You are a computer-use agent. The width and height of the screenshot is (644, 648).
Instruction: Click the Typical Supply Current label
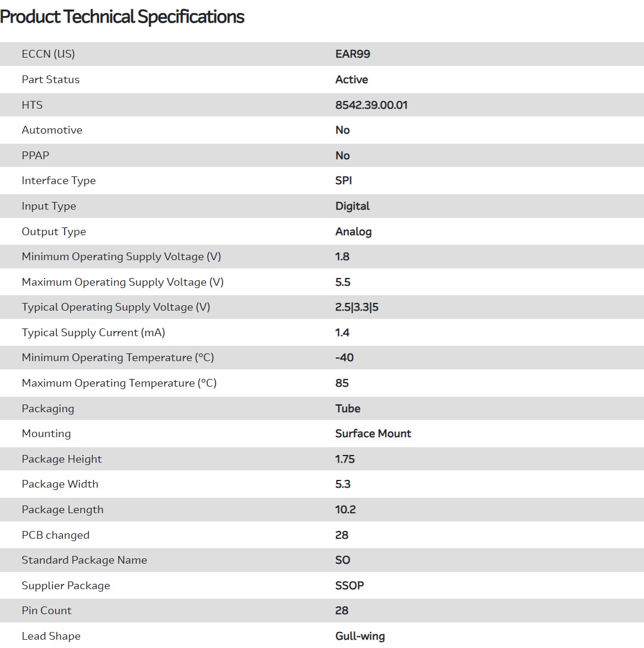pyautogui.click(x=93, y=333)
